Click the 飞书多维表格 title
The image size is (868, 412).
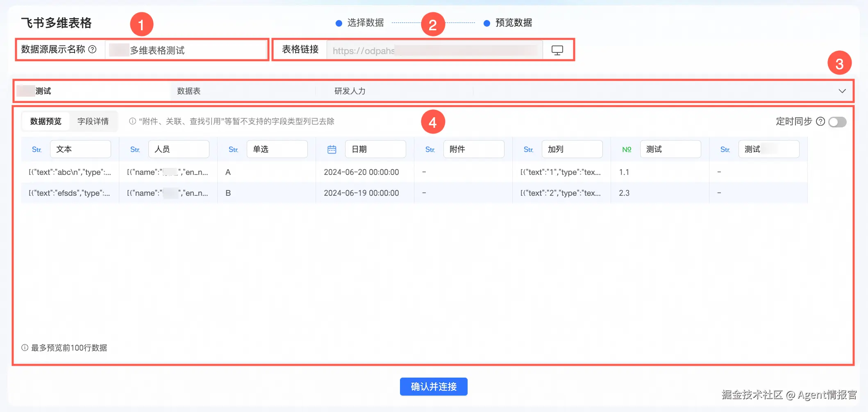(56, 23)
